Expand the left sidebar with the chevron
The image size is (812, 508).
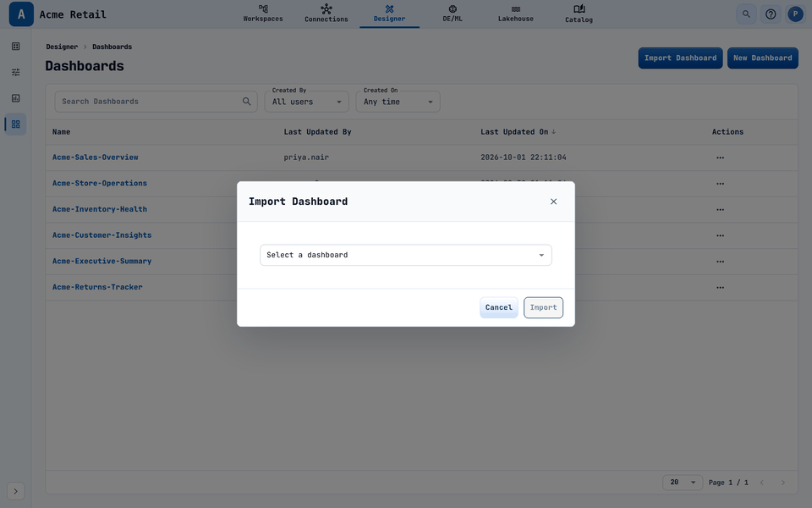click(x=15, y=491)
